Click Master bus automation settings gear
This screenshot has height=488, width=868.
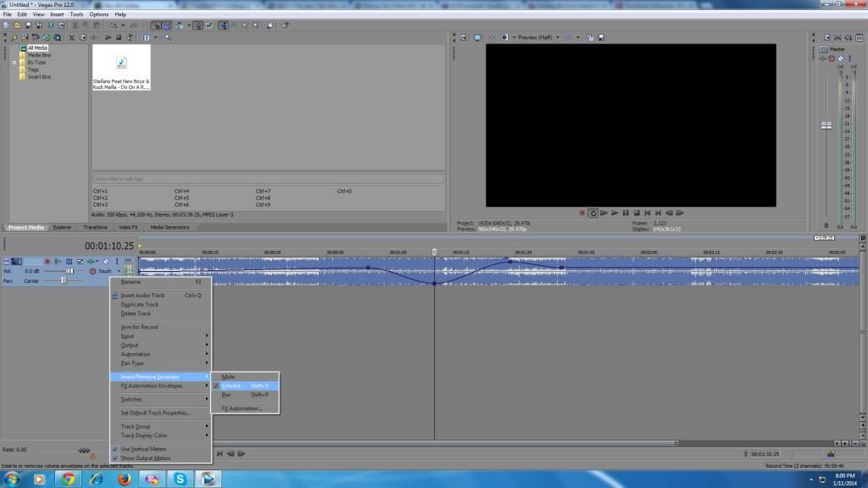pyautogui.click(x=832, y=58)
